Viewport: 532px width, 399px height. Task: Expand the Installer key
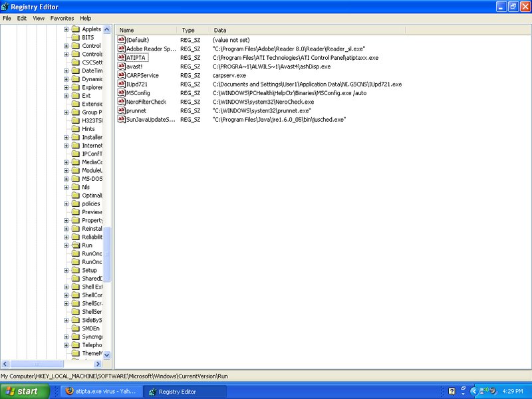tap(66, 137)
